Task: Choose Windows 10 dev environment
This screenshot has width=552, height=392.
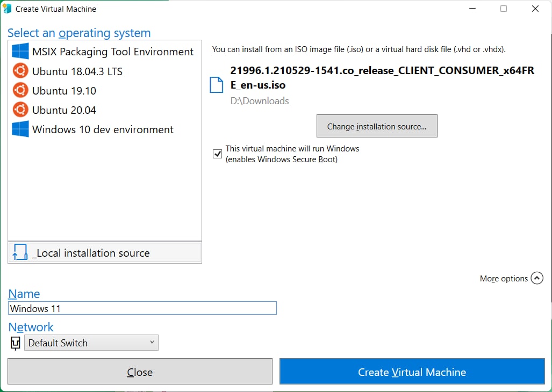Action: coord(105,129)
